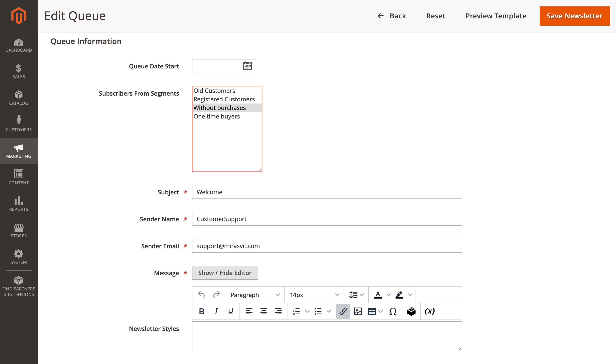Apply italic formatting
The width and height of the screenshot is (616, 364).
tap(216, 311)
